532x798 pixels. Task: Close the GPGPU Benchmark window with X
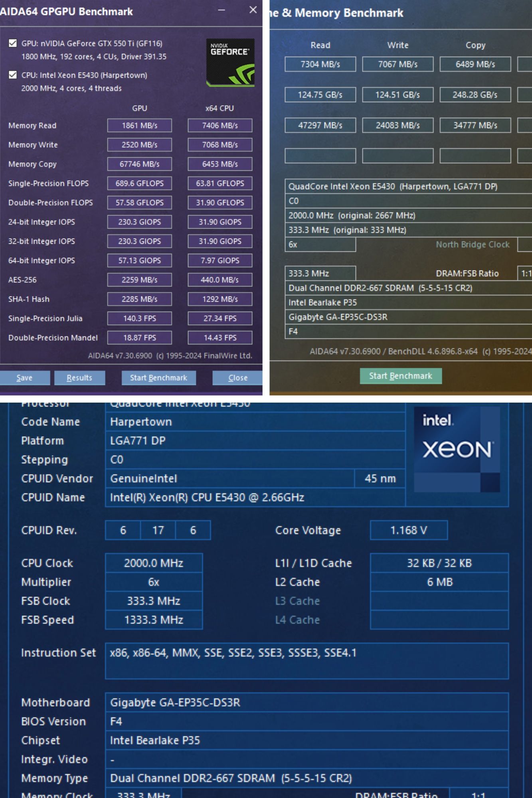(x=253, y=10)
